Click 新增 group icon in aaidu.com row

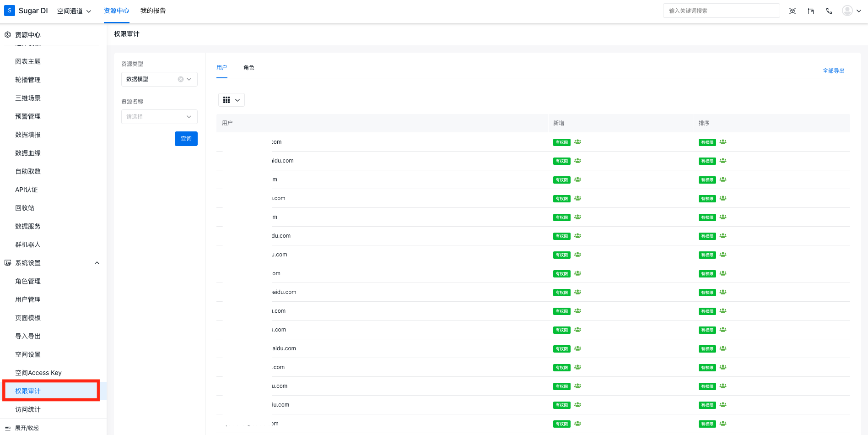578,292
